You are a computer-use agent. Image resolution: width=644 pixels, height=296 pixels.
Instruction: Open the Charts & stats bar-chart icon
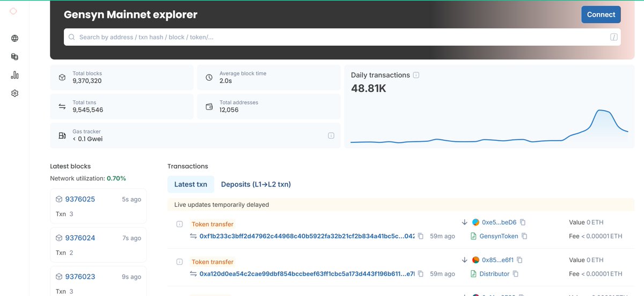pos(14,75)
